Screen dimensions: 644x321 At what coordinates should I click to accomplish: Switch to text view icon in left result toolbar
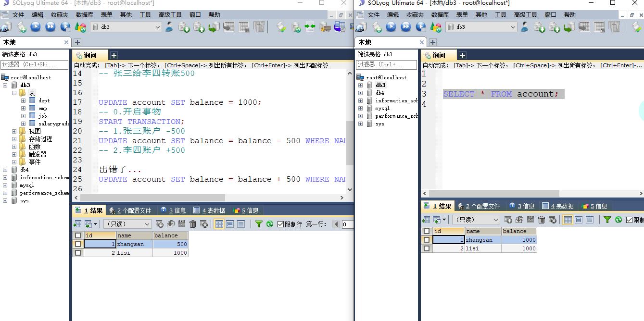pyautogui.click(x=241, y=224)
